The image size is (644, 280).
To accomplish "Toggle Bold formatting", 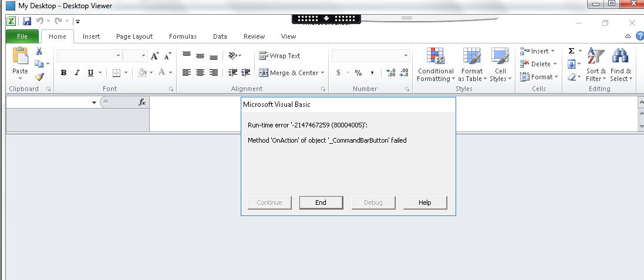I will tap(63, 73).
